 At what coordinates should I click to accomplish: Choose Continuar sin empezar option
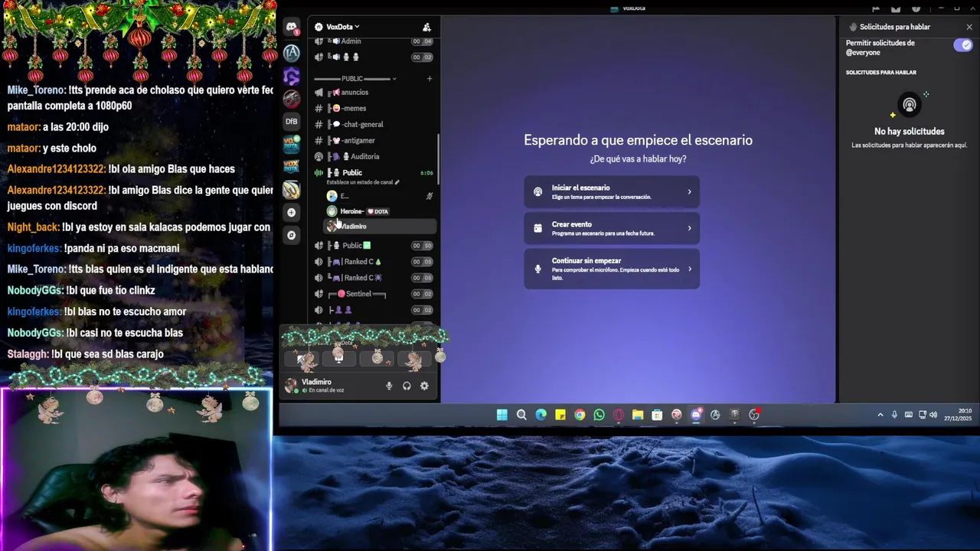[612, 269]
